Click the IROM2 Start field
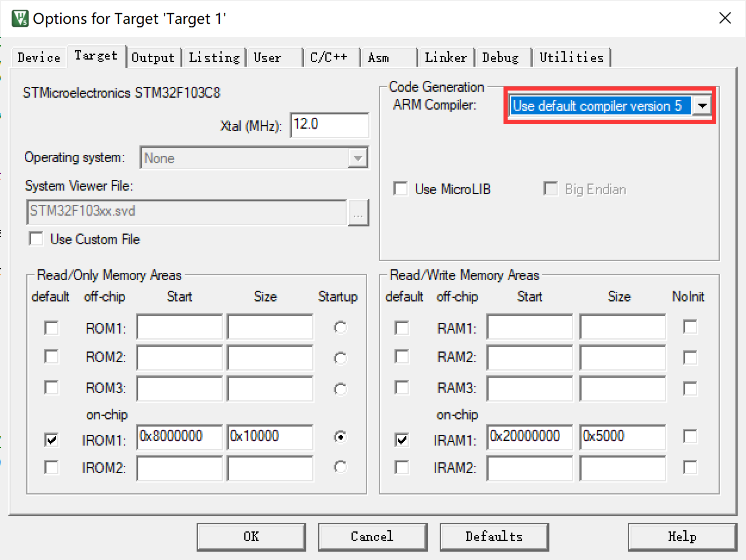Viewport: 746px width, 560px height. point(179,468)
